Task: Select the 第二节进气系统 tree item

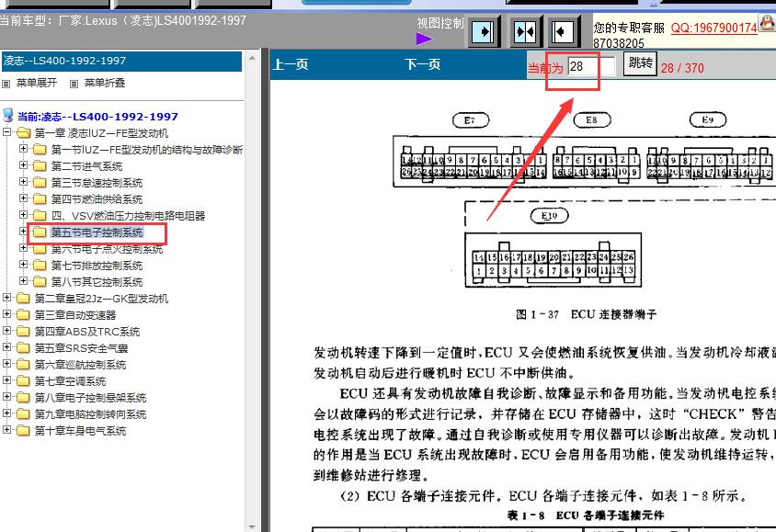Action: pos(86,166)
